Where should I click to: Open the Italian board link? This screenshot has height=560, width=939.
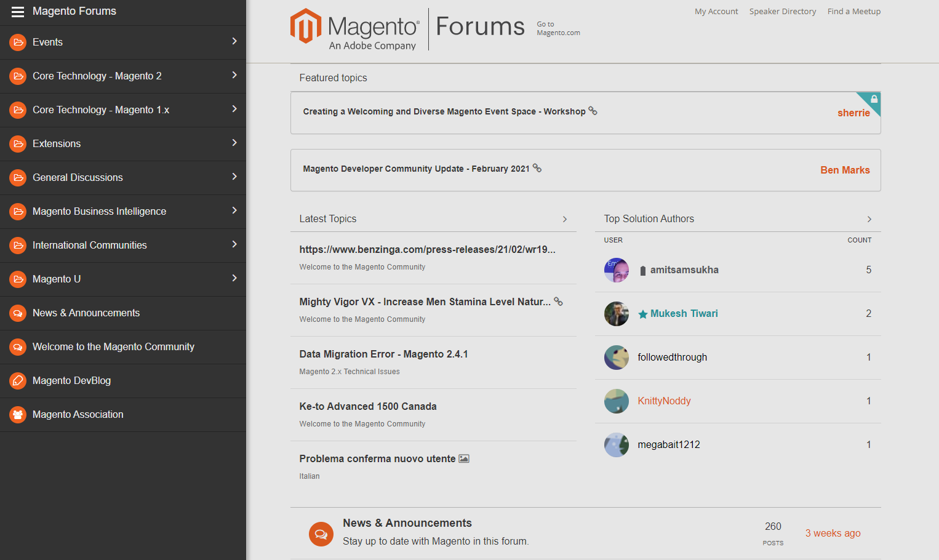310,476
